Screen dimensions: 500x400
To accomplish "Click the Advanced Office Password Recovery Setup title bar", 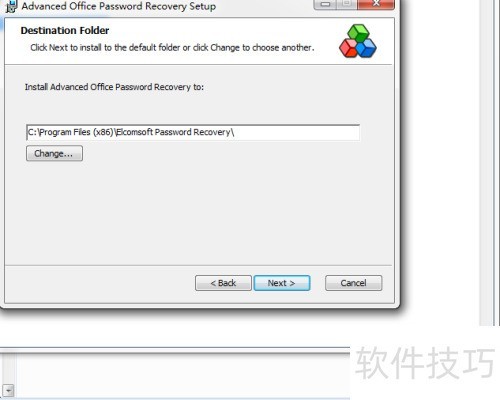I will 118,6.
